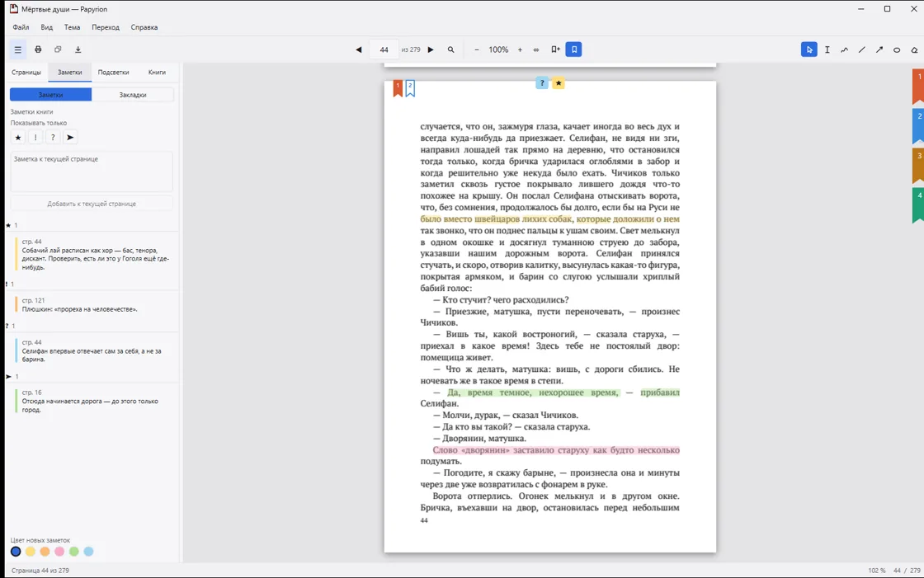Select the ellipse shape tool
The image size is (924, 578).
897,49
